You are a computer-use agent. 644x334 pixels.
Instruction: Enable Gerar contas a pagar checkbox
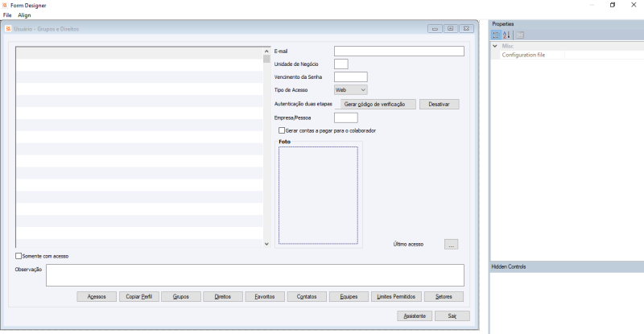point(282,130)
